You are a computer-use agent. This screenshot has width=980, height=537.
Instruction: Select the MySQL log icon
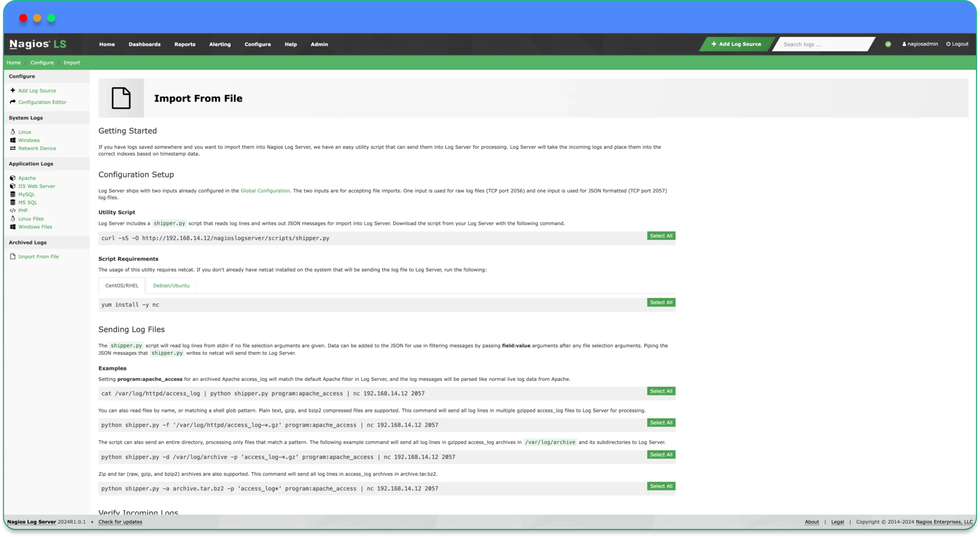13,194
